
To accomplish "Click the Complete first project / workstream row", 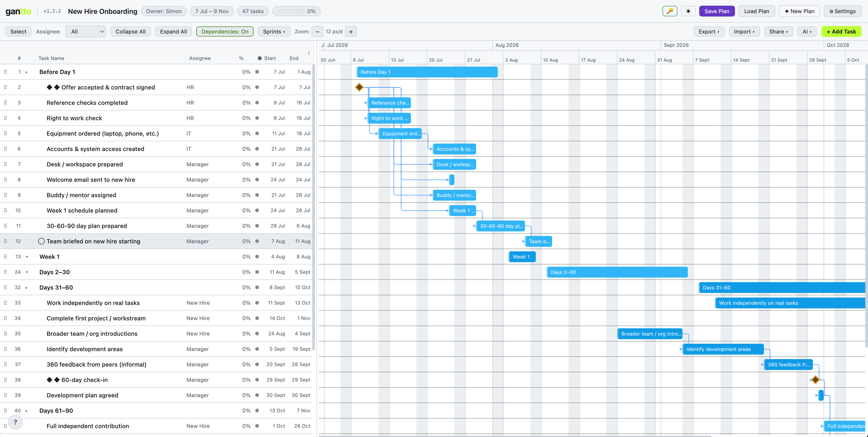I will tap(156, 318).
